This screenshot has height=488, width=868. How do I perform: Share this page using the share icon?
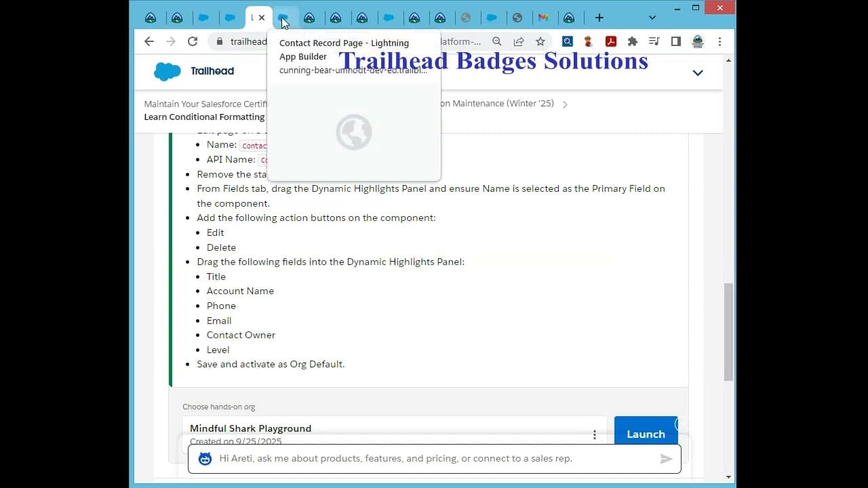[519, 41]
